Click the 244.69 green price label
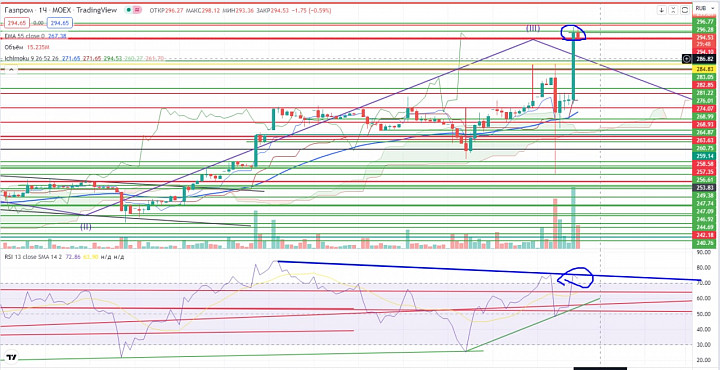Screen dimensions: 720x370 click(x=704, y=227)
